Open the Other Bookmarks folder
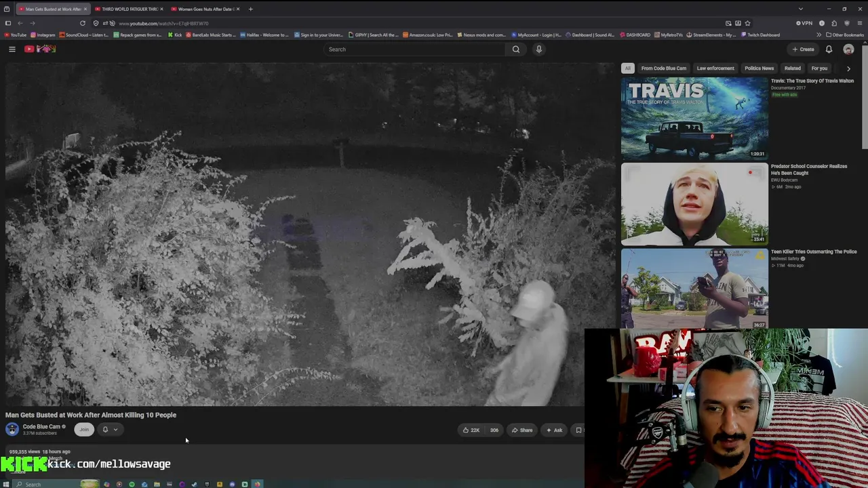This screenshot has height=488, width=868. point(845,35)
